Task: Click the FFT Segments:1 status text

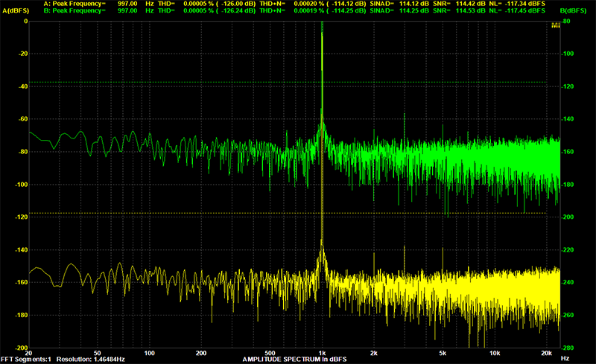Action: tap(26, 359)
